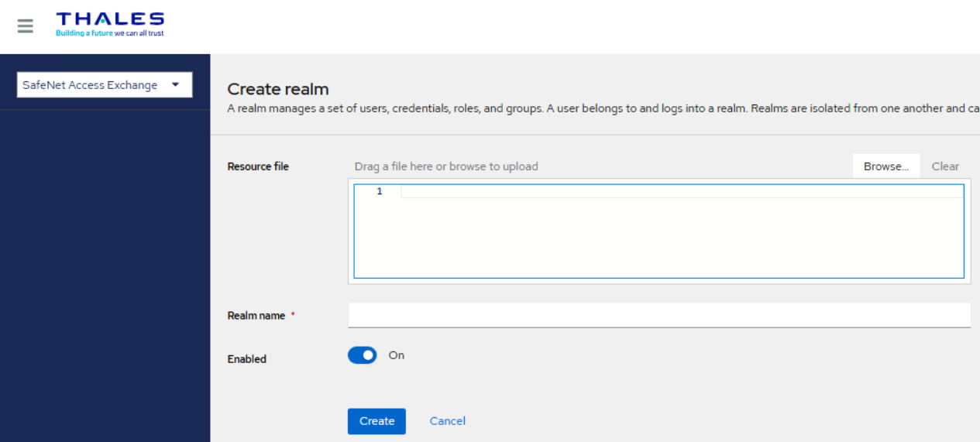Click the Create realm page heading
Screen dimensions: 980x442
[x=277, y=89]
